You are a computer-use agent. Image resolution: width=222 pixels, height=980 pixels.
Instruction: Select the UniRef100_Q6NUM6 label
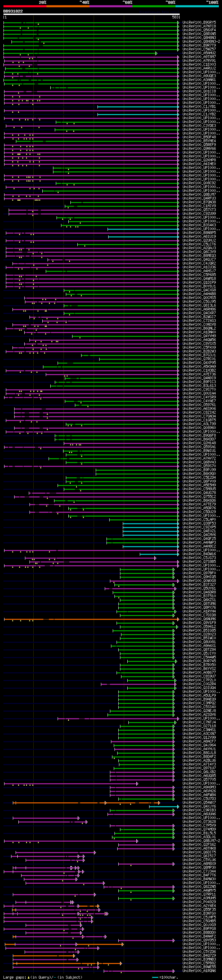tap(199, 619)
